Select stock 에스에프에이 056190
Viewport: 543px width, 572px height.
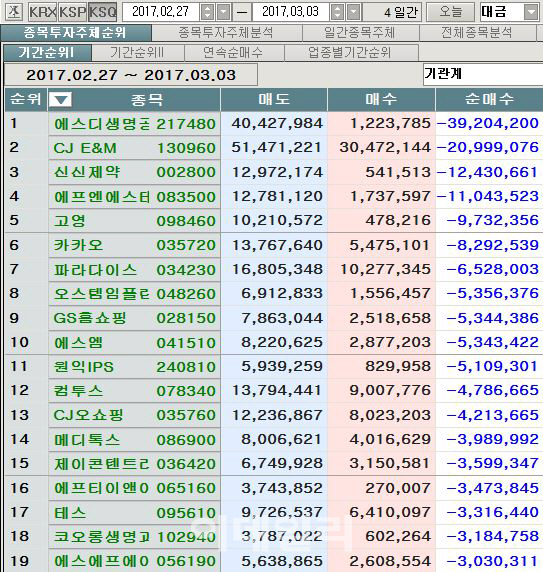pos(134,561)
